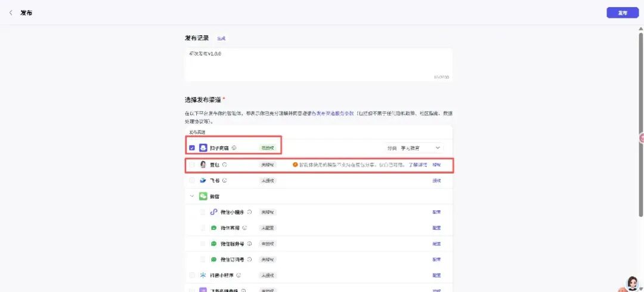Click status tag in the 飞书 row
The image size is (644, 292).
pos(267,180)
